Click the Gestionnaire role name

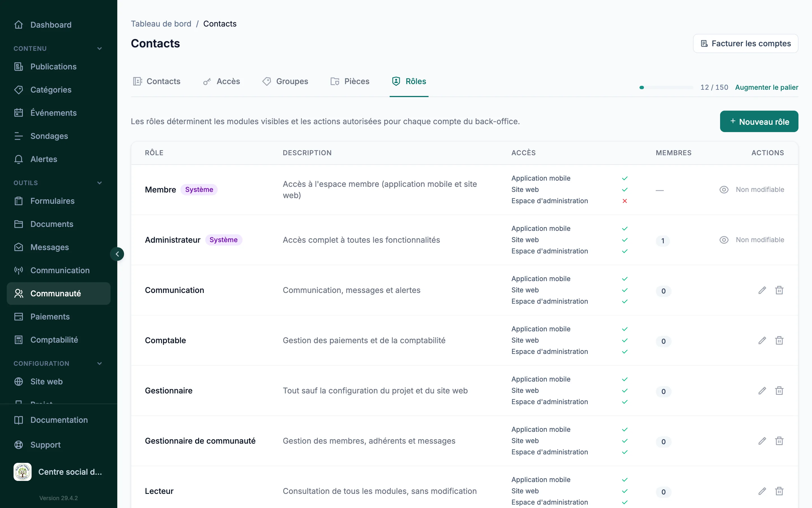(x=168, y=391)
